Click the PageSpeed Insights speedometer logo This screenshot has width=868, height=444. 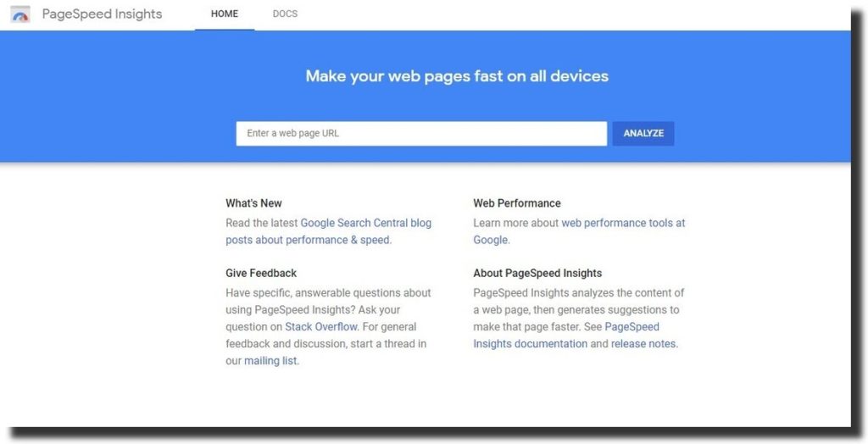[20, 14]
